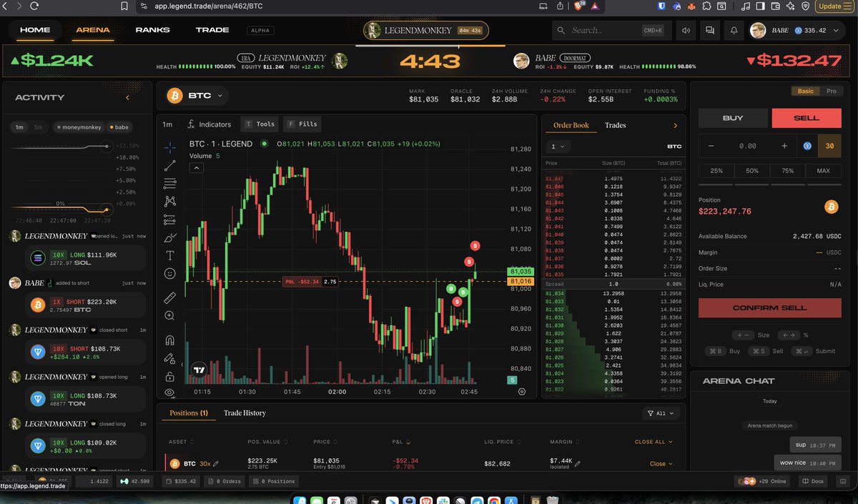Expand the order book panel arrow
The width and height of the screenshot is (858, 504).
pyautogui.click(x=675, y=126)
